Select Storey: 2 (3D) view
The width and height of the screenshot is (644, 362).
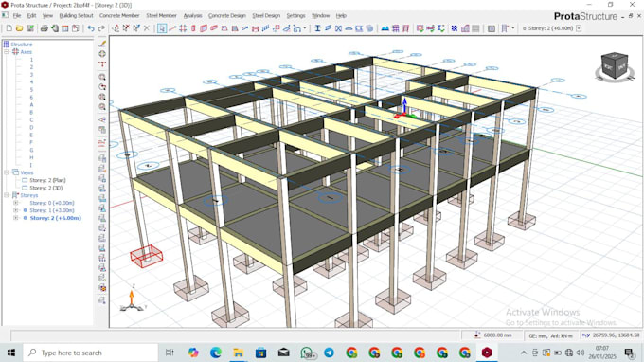click(x=46, y=188)
